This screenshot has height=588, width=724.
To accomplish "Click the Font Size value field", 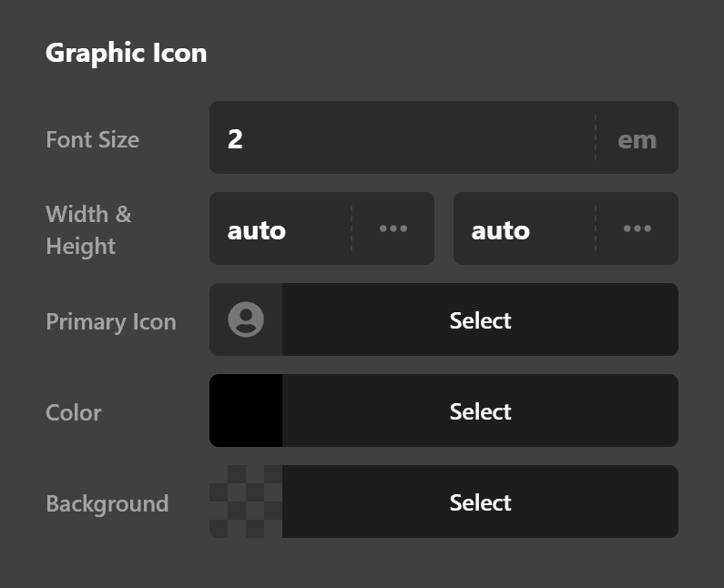I will point(403,138).
